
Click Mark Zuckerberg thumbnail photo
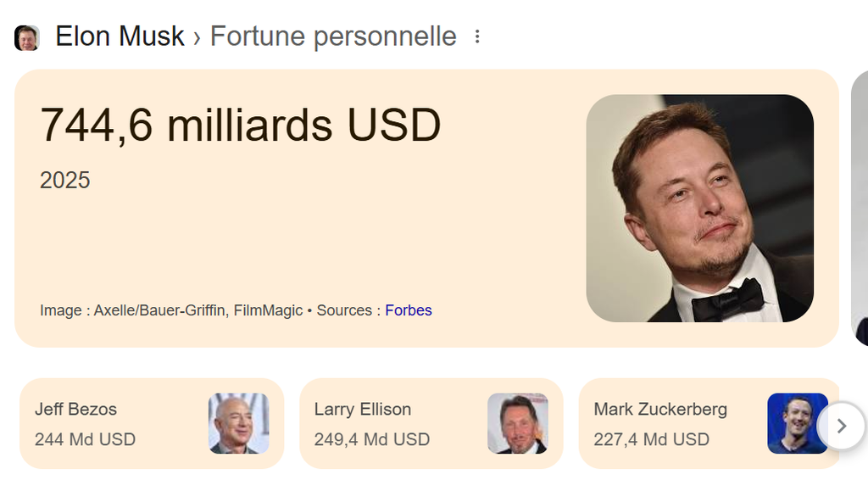click(797, 423)
